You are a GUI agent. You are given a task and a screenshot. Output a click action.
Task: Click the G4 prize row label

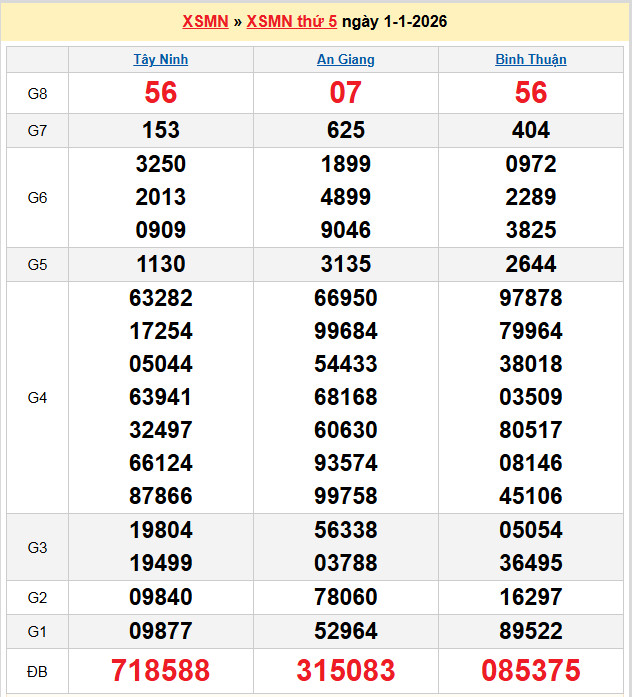pos(37,397)
